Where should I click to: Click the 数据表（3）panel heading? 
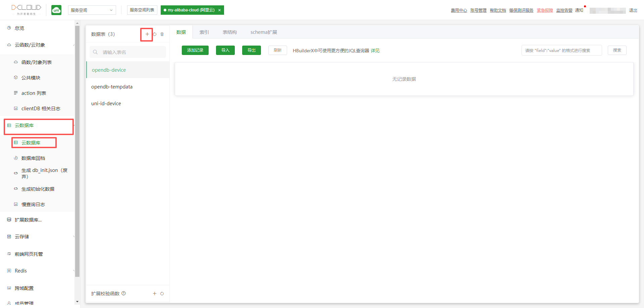tap(103, 34)
